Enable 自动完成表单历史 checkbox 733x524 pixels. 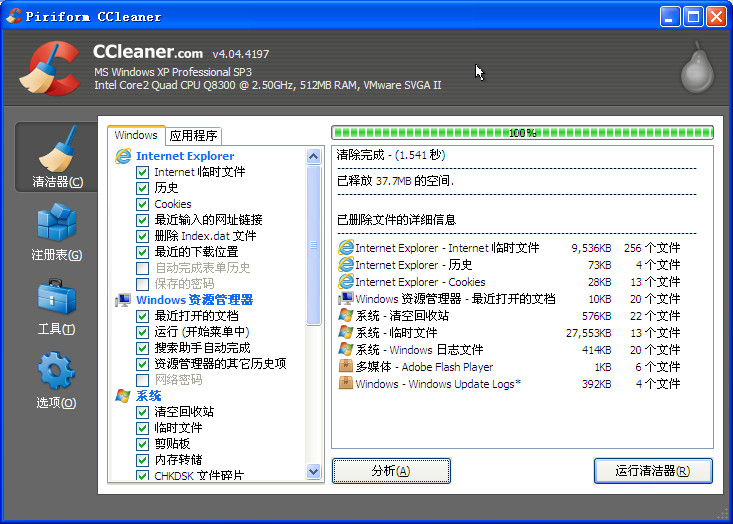(x=143, y=268)
